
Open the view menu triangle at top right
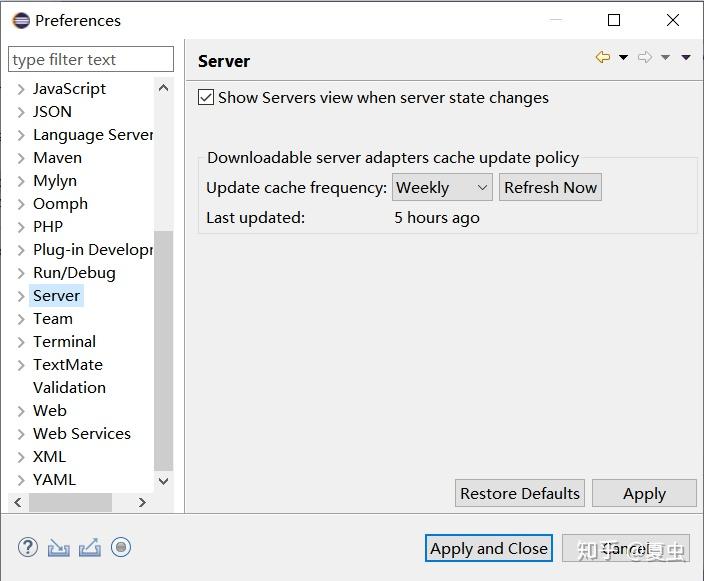pyautogui.click(x=686, y=57)
